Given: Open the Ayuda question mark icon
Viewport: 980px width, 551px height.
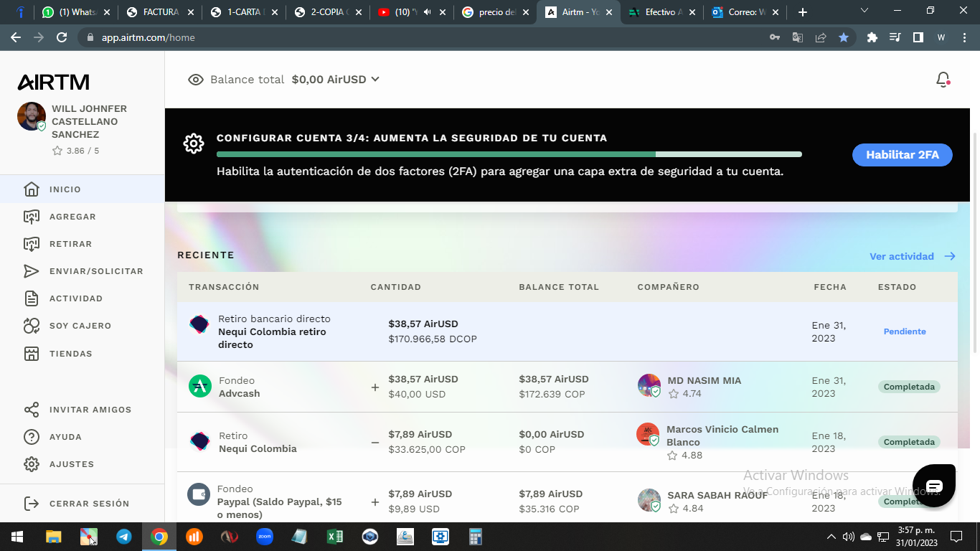Looking at the screenshot, I should [x=32, y=437].
